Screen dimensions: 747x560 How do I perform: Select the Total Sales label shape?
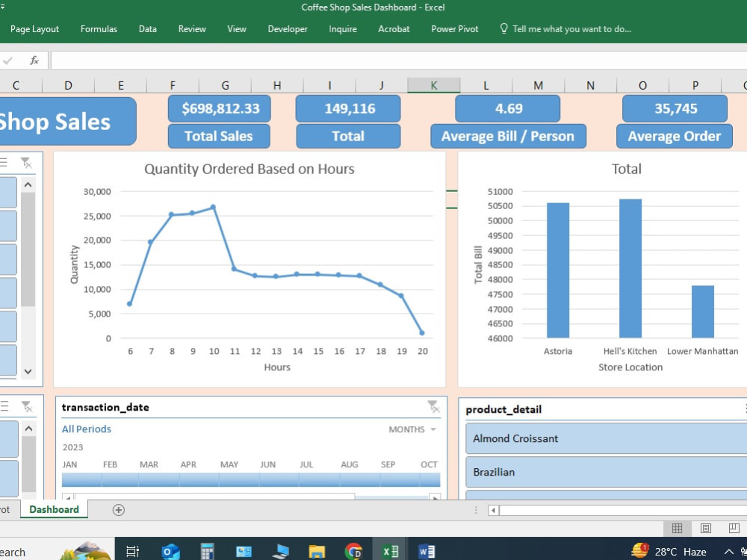[x=219, y=136]
